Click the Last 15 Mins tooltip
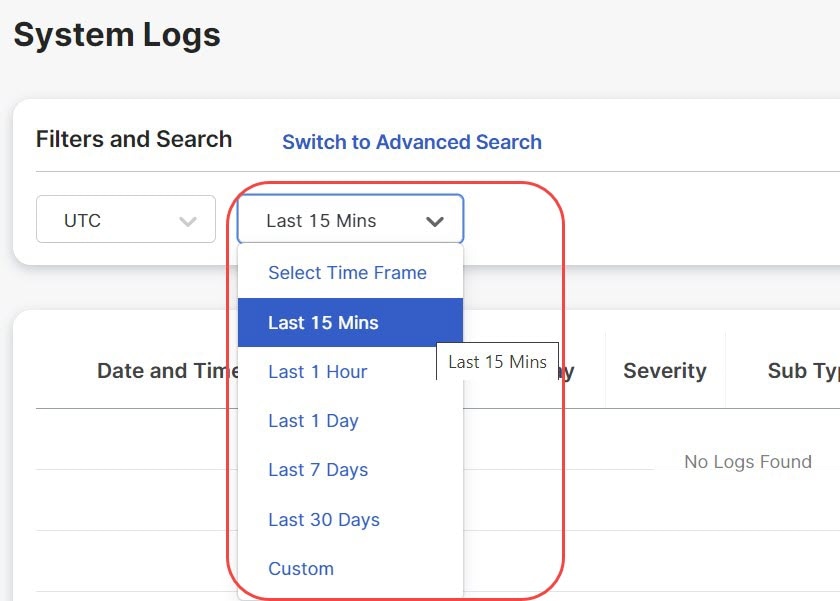This screenshot has height=601, width=840. (497, 362)
